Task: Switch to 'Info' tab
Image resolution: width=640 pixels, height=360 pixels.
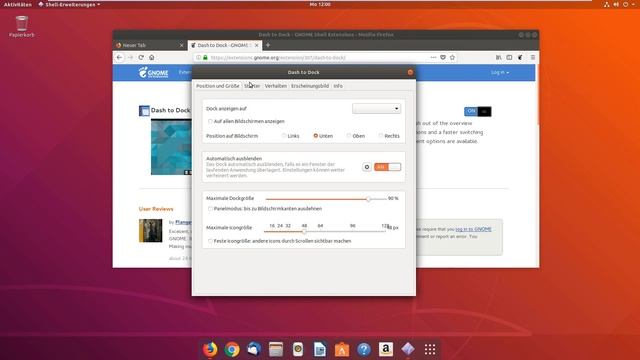Action: click(338, 86)
